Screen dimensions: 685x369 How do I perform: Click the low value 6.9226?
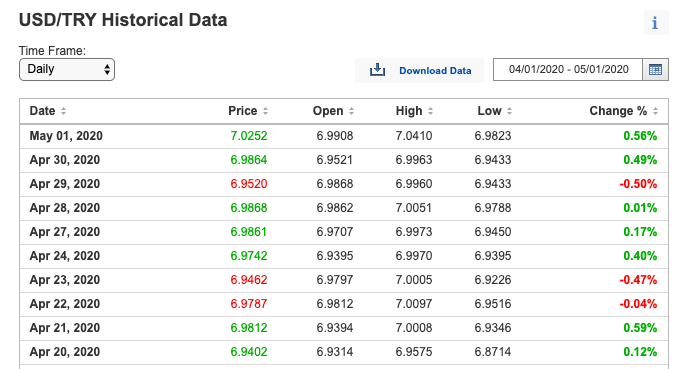(493, 280)
